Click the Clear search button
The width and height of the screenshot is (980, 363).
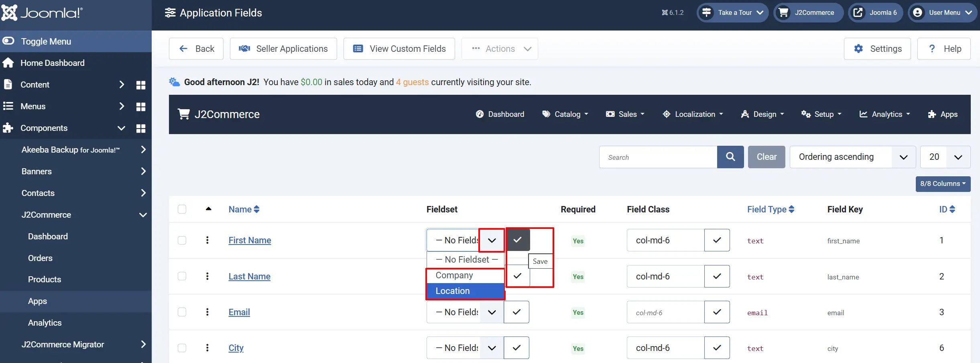point(767,157)
